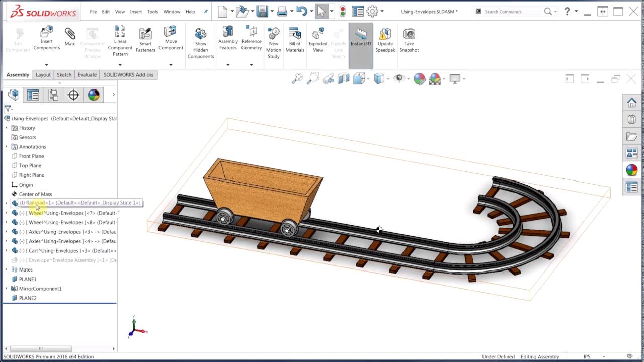Click the tree panel horizontal scrollbar
This screenshot has width=644, height=362.
click(x=40, y=348)
